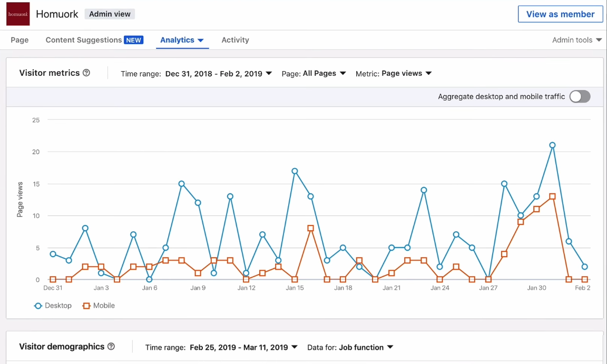607x364 pixels.
Task: Open Visitor demographics time range dropdown
Action: [x=243, y=347]
